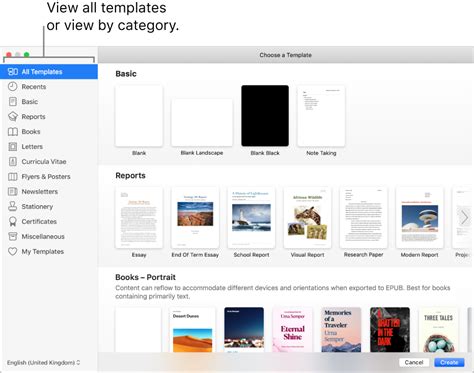Open the Certificates category

(49, 222)
